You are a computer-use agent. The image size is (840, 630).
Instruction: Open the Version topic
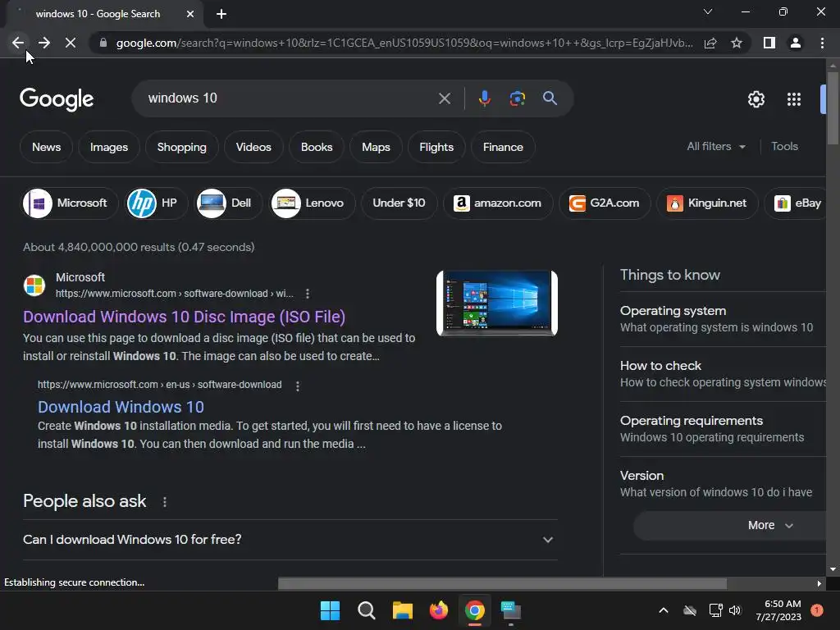(x=723, y=484)
